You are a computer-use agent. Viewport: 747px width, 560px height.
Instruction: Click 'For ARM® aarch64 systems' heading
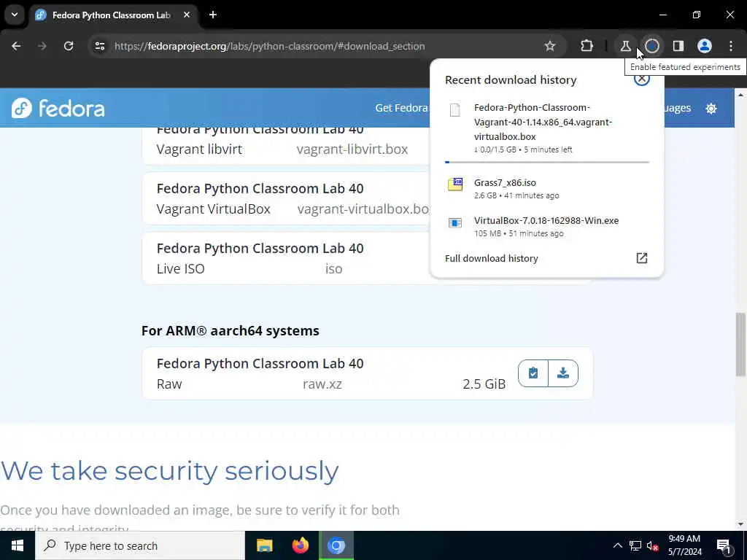click(230, 330)
